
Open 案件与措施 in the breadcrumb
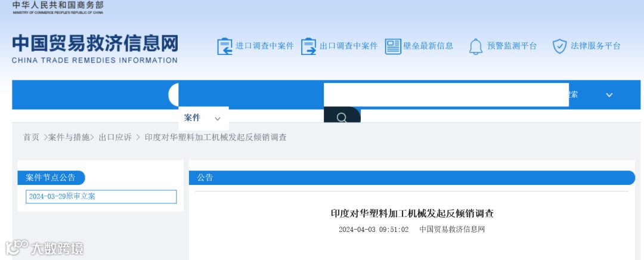click(x=69, y=138)
